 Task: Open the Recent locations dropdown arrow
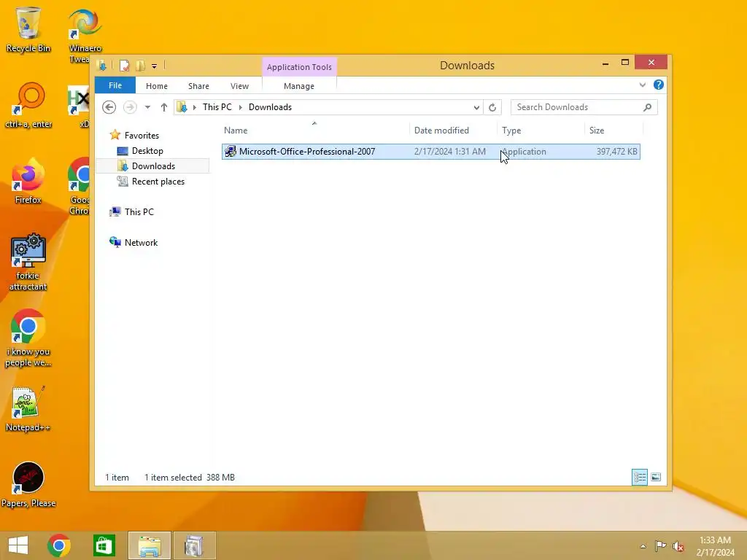pyautogui.click(x=147, y=107)
